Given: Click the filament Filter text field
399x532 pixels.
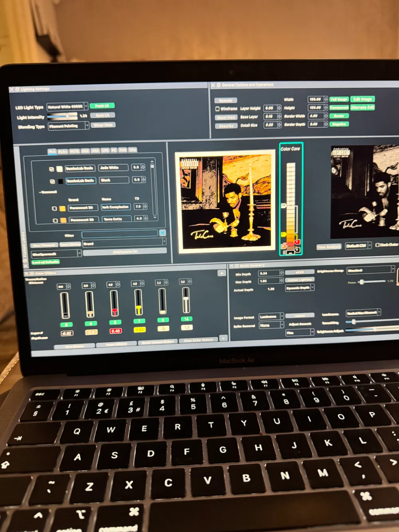Looking at the screenshot, I should [120, 233].
